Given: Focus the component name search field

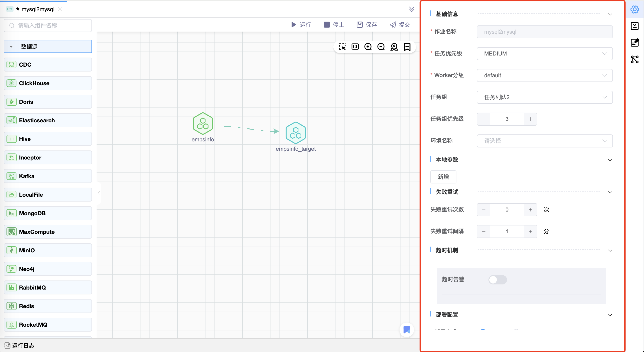Looking at the screenshot, I should tap(48, 26).
